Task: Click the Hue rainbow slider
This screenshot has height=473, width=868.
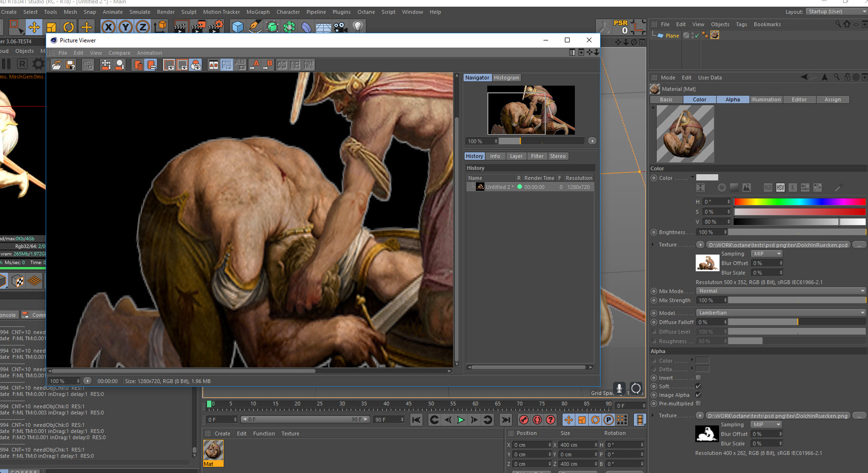Action: point(799,202)
